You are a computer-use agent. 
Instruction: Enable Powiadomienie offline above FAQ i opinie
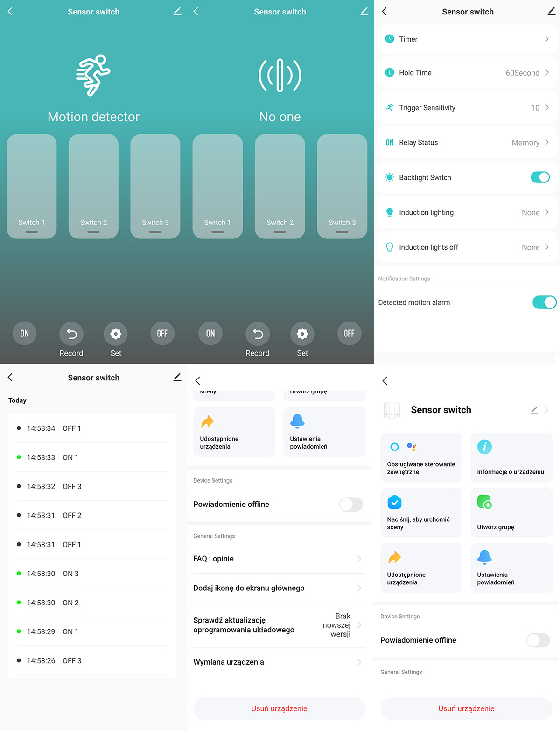click(x=350, y=504)
